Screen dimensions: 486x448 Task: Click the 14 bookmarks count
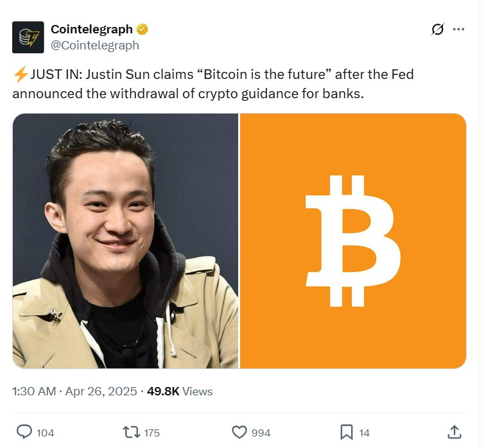pos(365,433)
